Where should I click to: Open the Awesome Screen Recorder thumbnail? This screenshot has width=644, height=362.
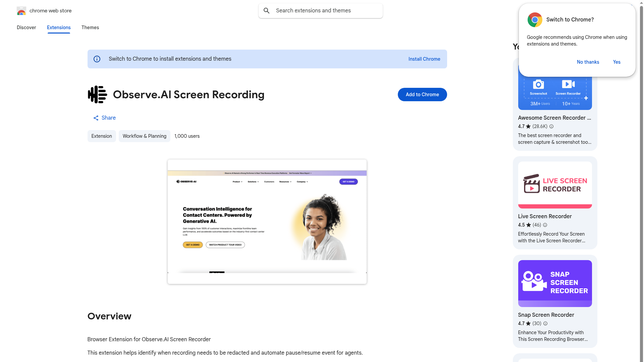tap(555, 91)
